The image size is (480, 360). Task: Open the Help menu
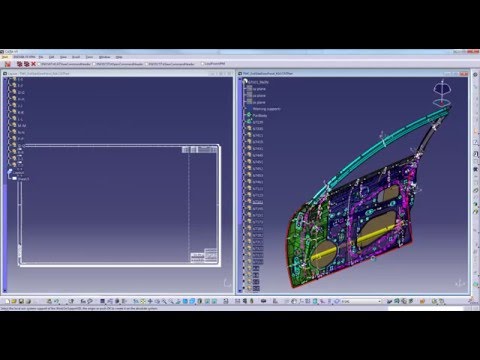[x=119, y=57]
